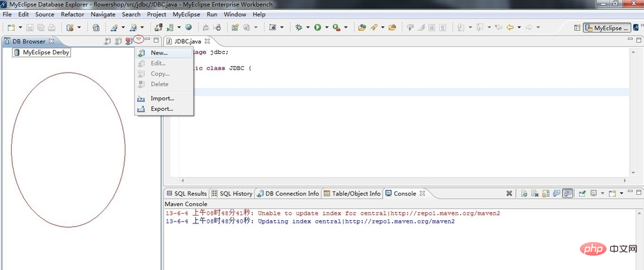Close the DB Browser view tab
The image size is (644, 270).
coord(51,41)
